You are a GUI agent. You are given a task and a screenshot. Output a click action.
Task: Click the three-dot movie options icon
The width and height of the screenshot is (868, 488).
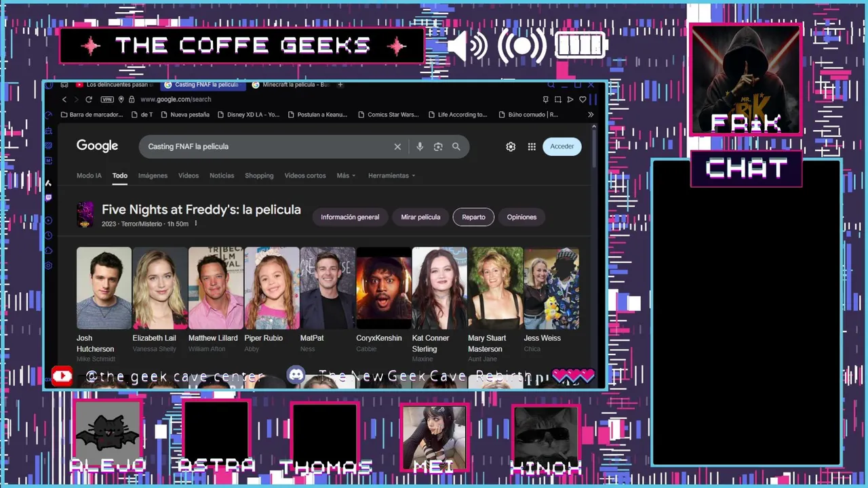coord(196,224)
